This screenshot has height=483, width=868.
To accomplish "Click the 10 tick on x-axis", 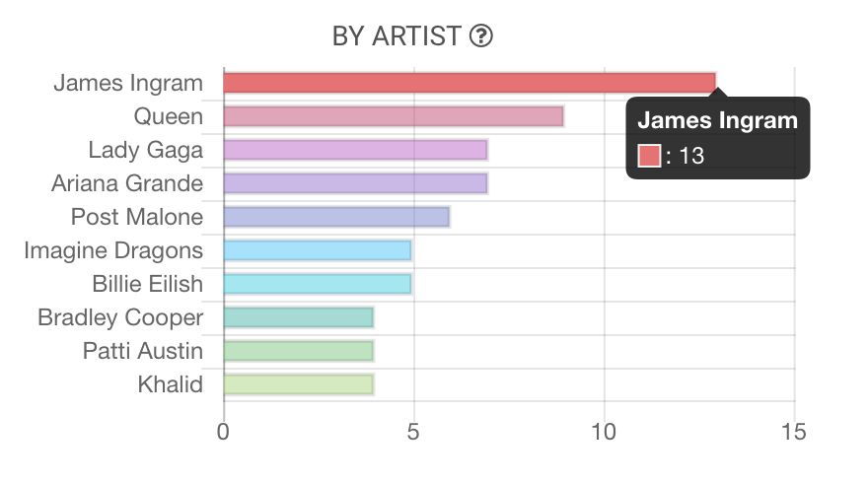I will tap(604, 432).
